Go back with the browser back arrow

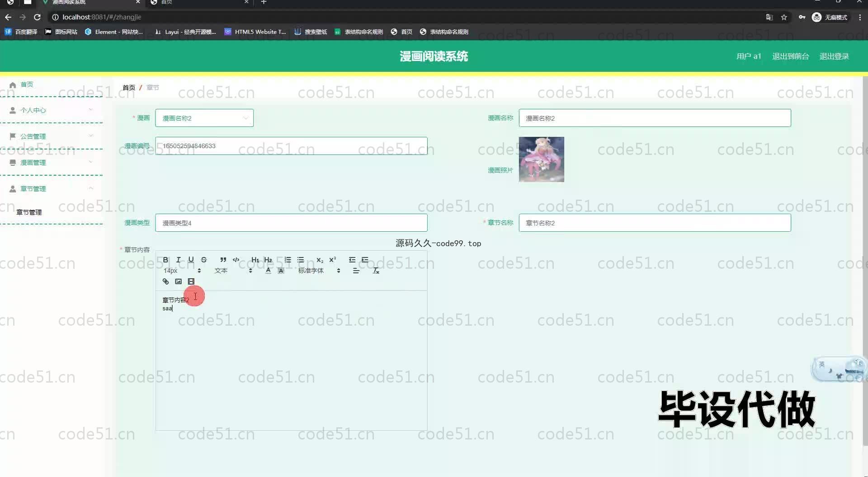pos(8,17)
